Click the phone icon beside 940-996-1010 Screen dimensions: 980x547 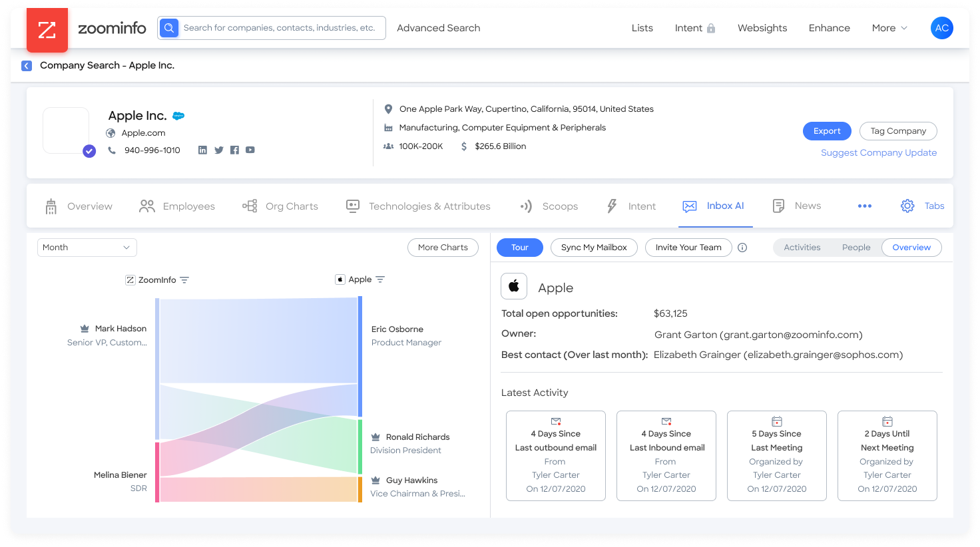(112, 150)
